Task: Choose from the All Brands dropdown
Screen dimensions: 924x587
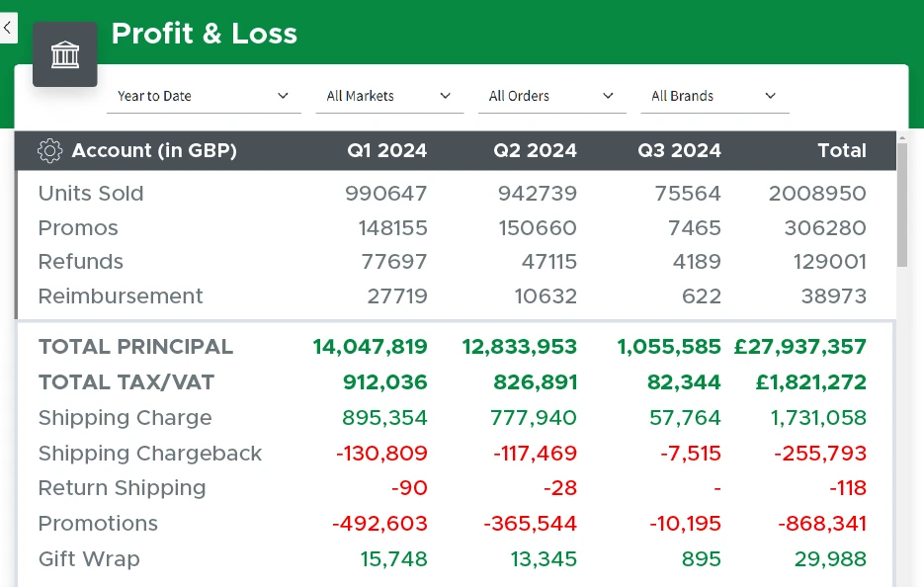Action: tap(714, 96)
